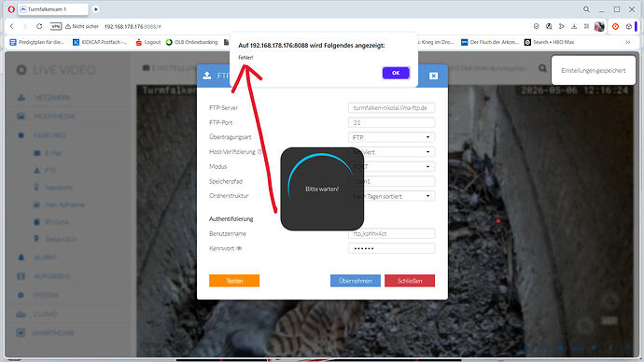Open the AUFGABEN sidebar menu

(x=51, y=276)
